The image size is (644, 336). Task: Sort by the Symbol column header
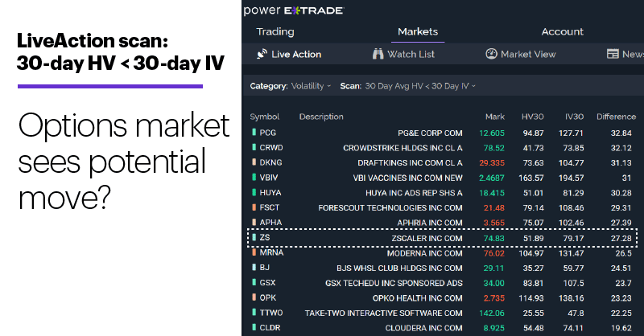coord(265,117)
